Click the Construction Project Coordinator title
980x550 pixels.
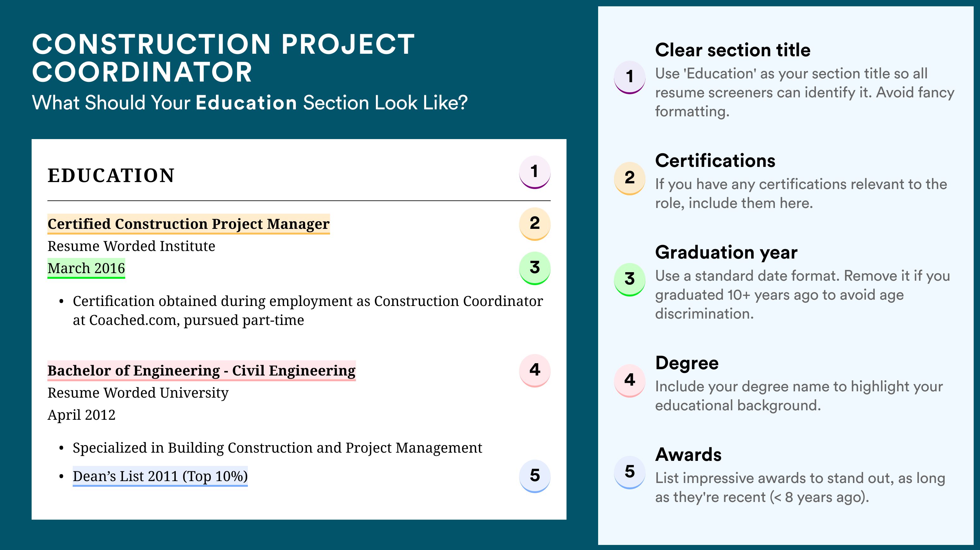(x=223, y=58)
